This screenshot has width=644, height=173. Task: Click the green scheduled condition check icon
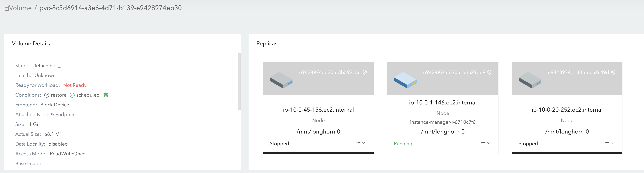[72, 95]
